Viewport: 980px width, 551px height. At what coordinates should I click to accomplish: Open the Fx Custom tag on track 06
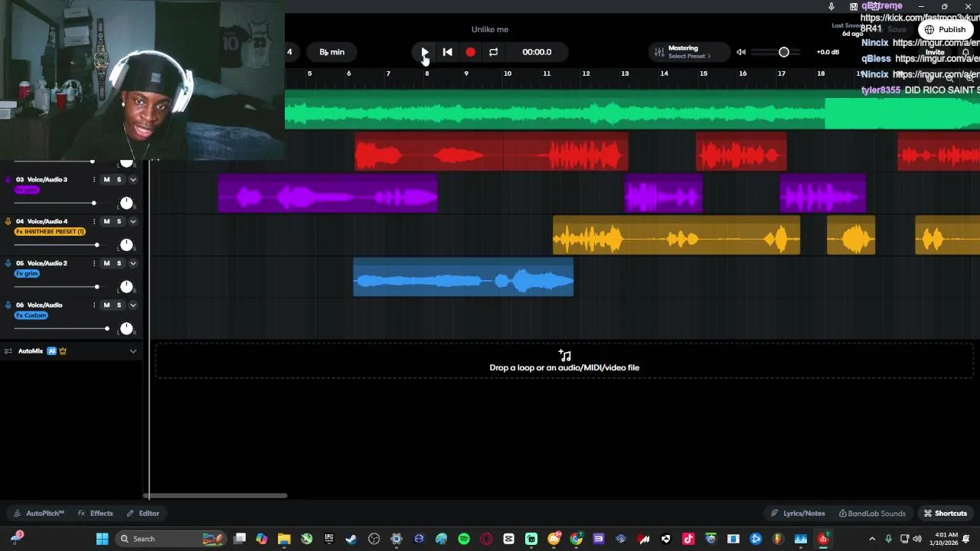(31, 315)
